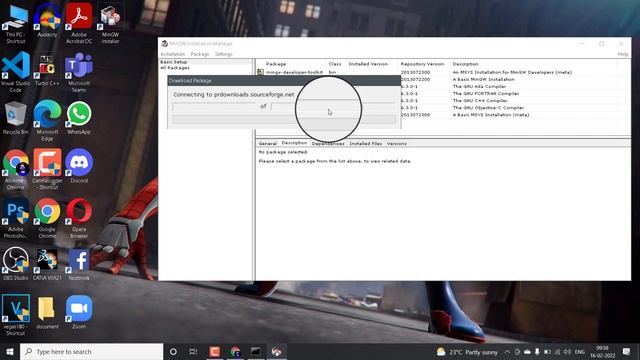
Task: Click the Download Package dialog title bar
Action: click(x=284, y=80)
